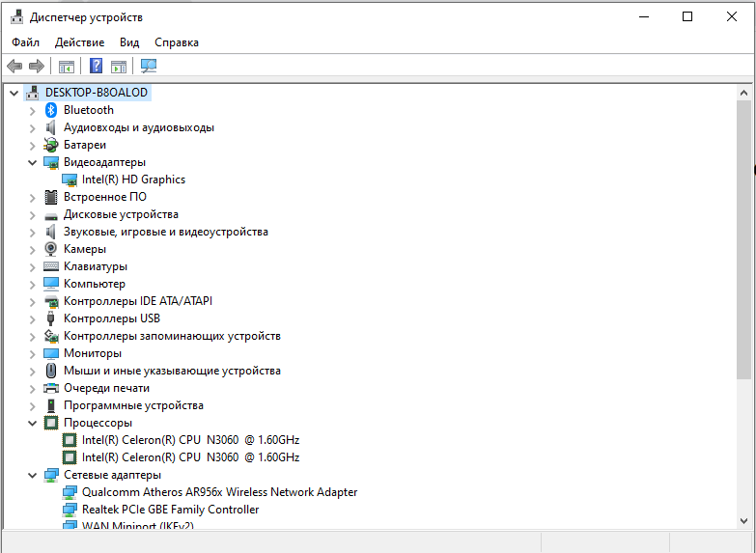This screenshot has height=553, width=756.
Task: Click the show/hide action pane toolbar icon
Action: point(119,66)
